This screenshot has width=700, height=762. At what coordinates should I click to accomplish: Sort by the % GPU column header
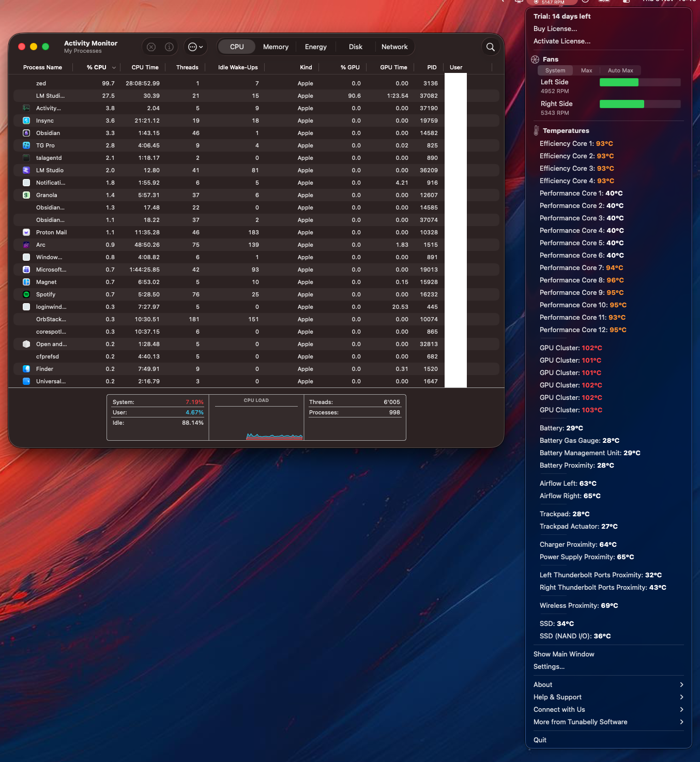click(350, 68)
